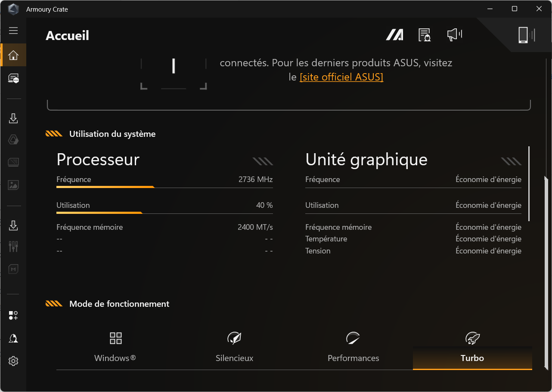Open the Settings gear icon
This screenshot has height=392, width=552.
pos(13,361)
